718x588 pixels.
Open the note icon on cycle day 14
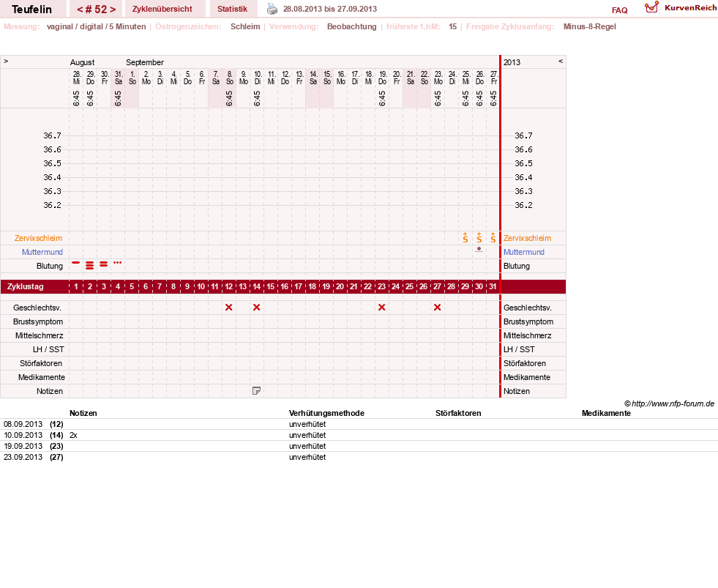(256, 391)
